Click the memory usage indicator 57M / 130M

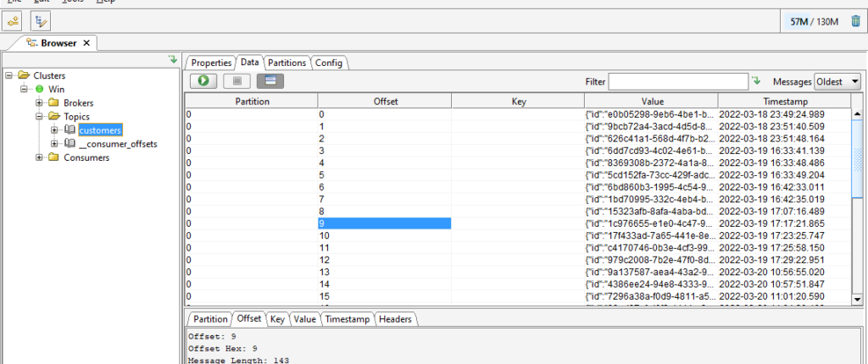click(x=815, y=22)
